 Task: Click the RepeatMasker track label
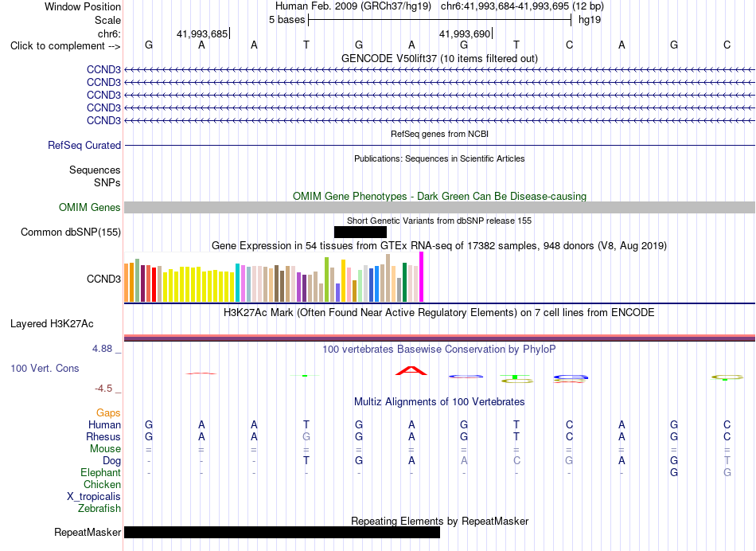point(88,532)
